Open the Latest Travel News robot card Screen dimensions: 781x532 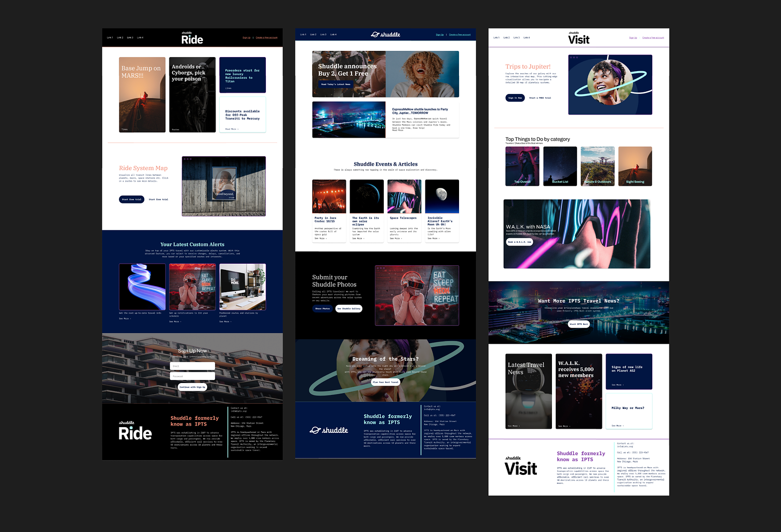click(x=529, y=391)
